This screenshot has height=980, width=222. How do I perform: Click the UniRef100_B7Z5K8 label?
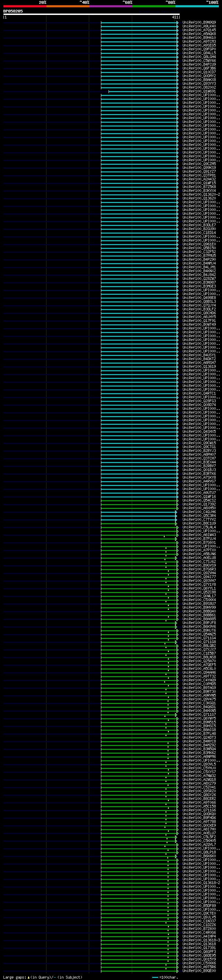pos(199,187)
